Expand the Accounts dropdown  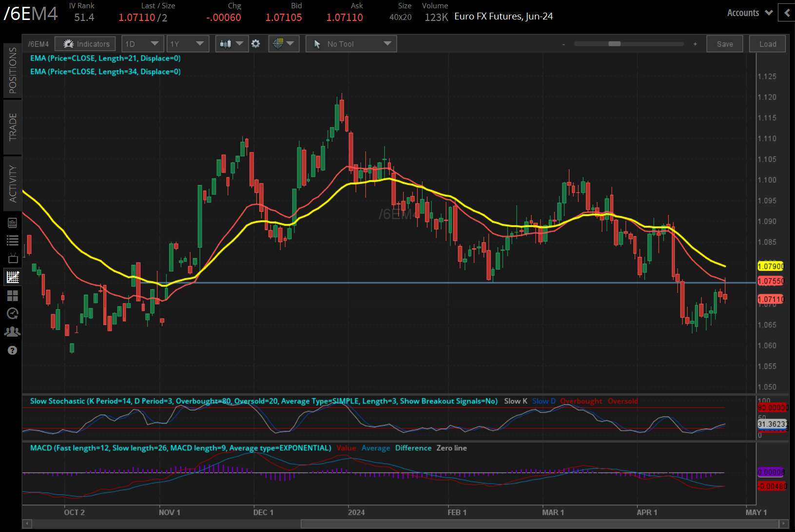(750, 13)
